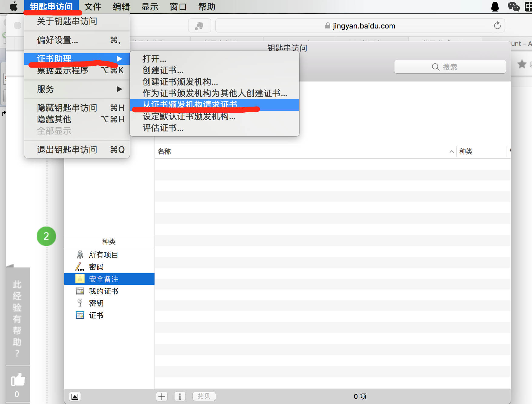The height and width of the screenshot is (404, 532).
Task: Open the 证书助理 submenu
Action: click(x=55, y=59)
